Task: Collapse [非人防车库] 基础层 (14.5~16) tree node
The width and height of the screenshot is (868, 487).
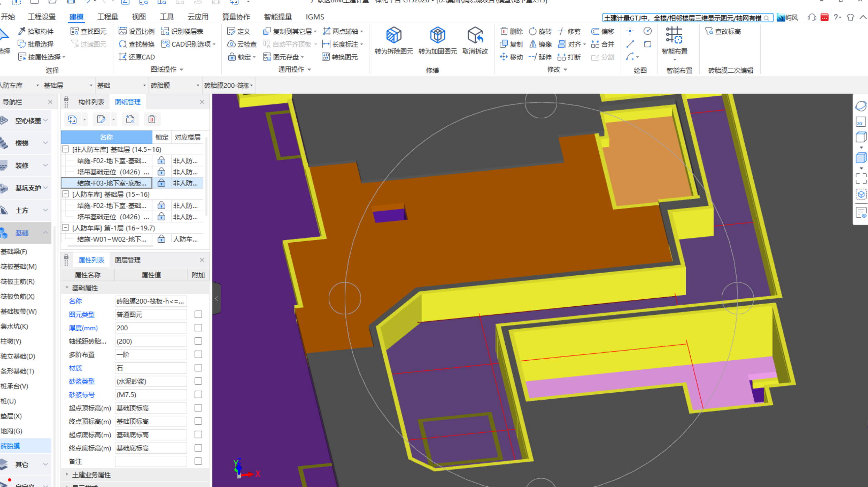Action: tap(65, 149)
